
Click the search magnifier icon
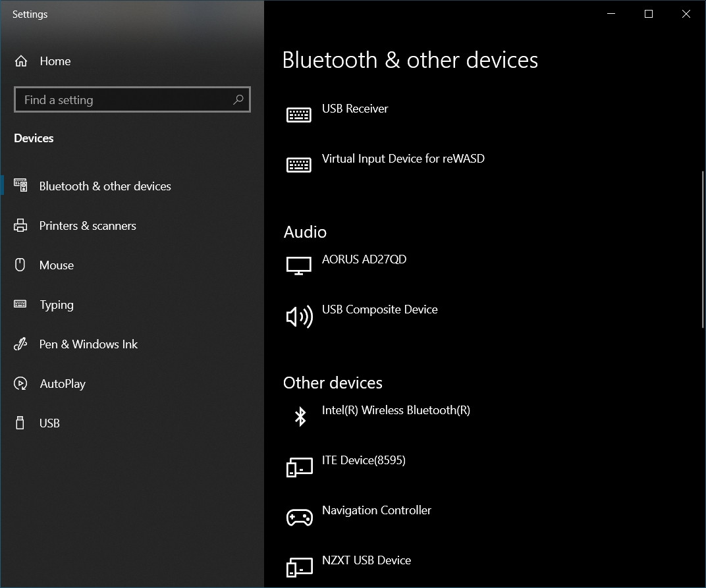pos(238,100)
